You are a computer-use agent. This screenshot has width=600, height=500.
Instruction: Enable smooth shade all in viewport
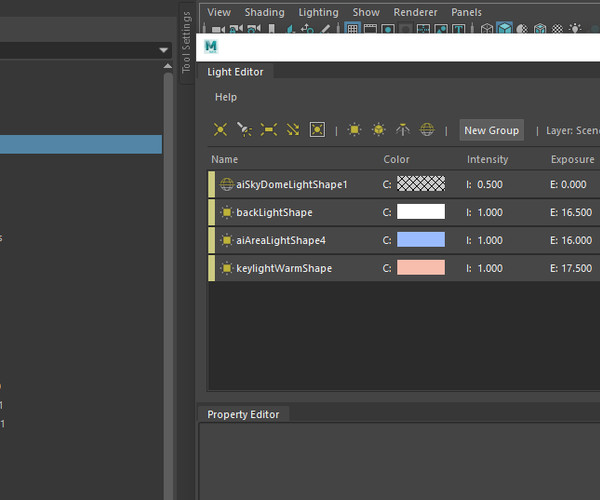tap(505, 28)
